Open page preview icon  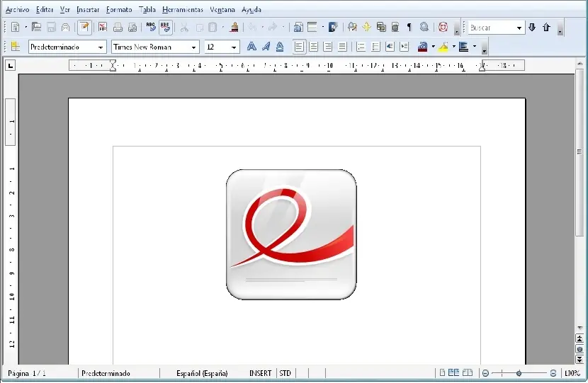132,28
